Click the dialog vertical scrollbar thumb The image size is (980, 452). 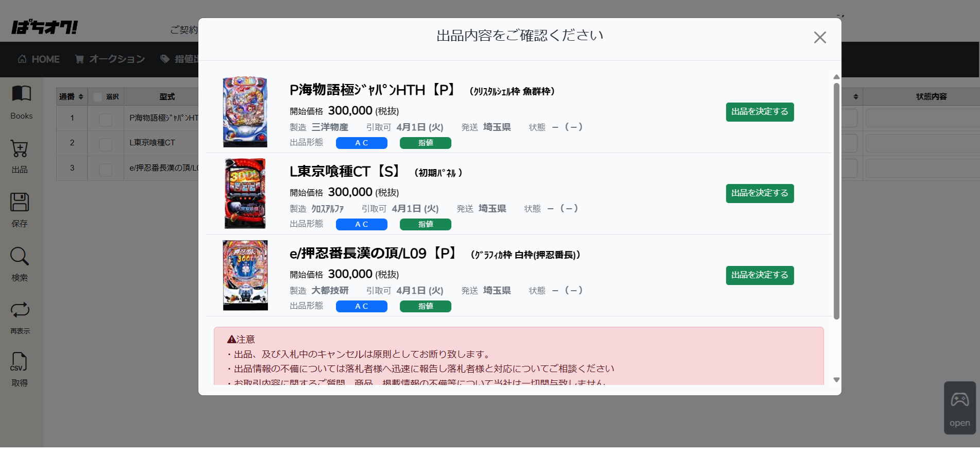click(836, 201)
